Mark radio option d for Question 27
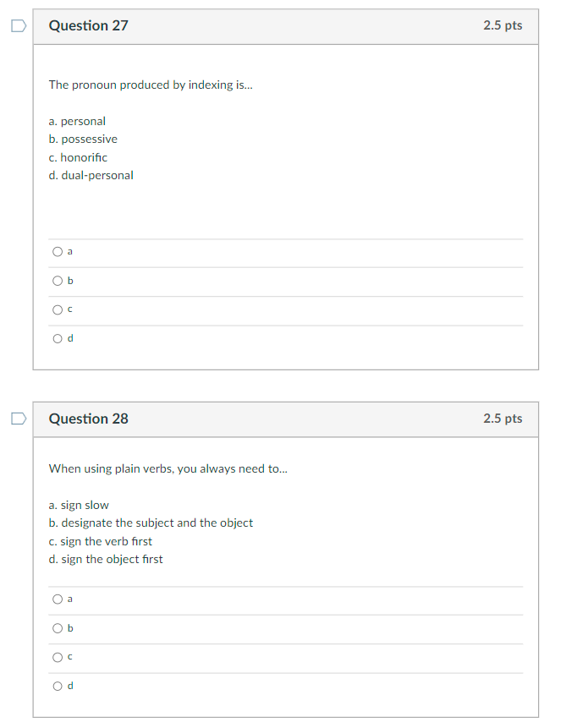Screen dimensions: 566x728 pos(58,338)
